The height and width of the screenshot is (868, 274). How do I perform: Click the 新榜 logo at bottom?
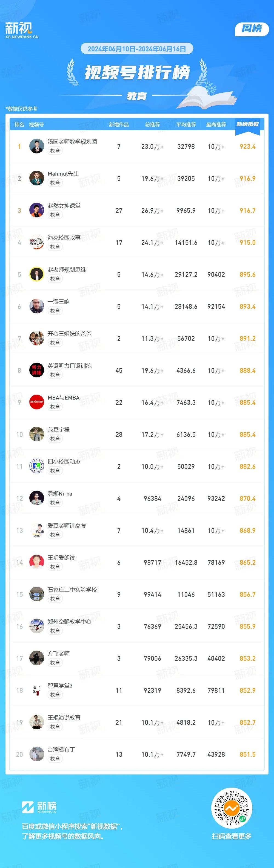39,807
